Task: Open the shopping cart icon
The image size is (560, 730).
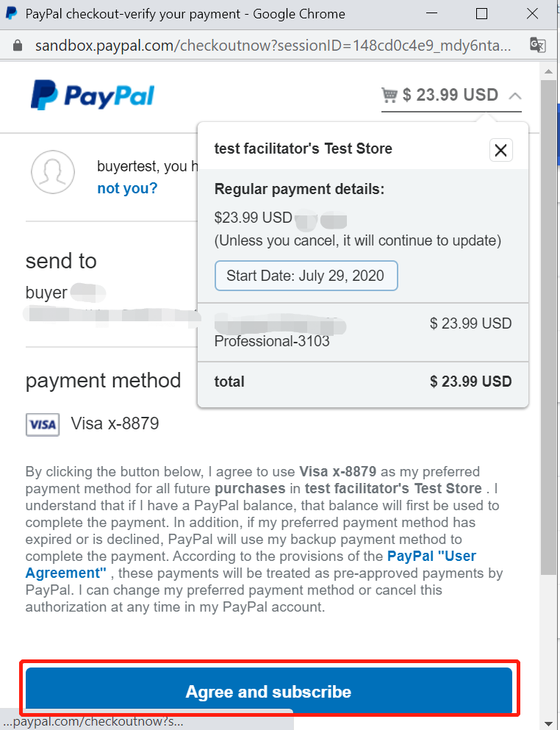Action: coord(389,94)
